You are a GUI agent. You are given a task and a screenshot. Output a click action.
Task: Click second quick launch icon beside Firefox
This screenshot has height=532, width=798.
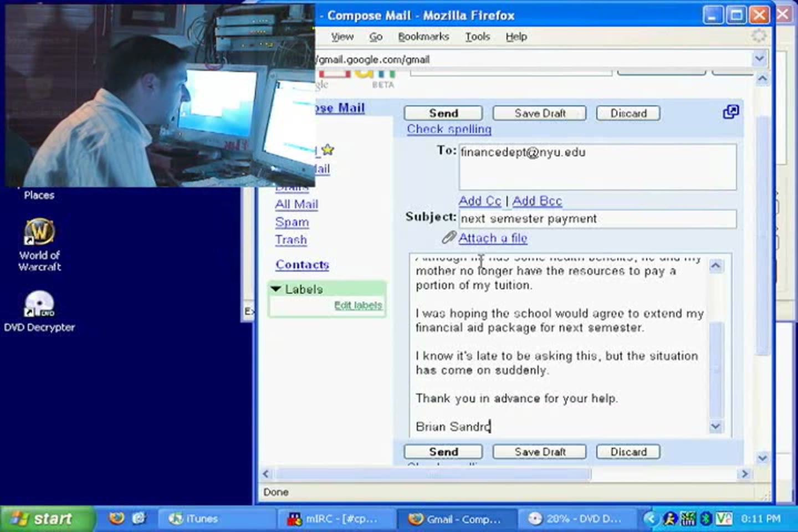click(x=139, y=519)
